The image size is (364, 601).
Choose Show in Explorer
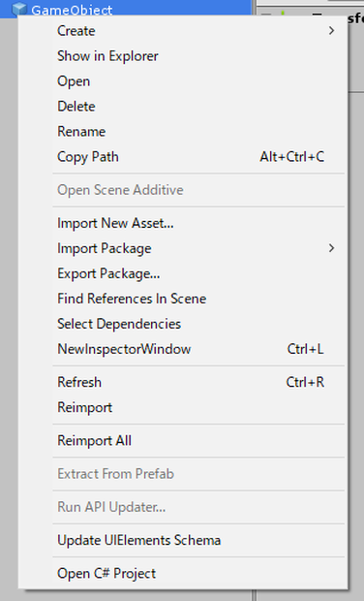(198, 56)
